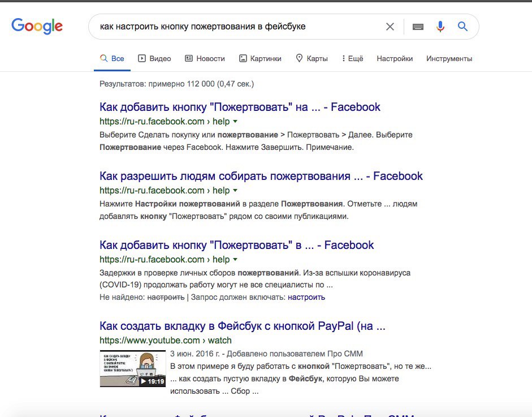
Task: Open result Как разрешить людям собирать пожертвования
Action: click(261, 176)
